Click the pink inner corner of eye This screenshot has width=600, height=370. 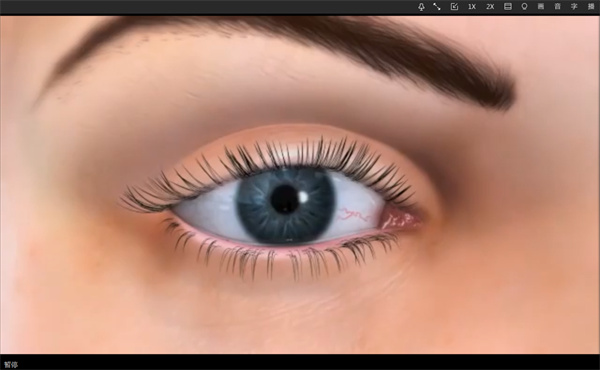point(400,219)
